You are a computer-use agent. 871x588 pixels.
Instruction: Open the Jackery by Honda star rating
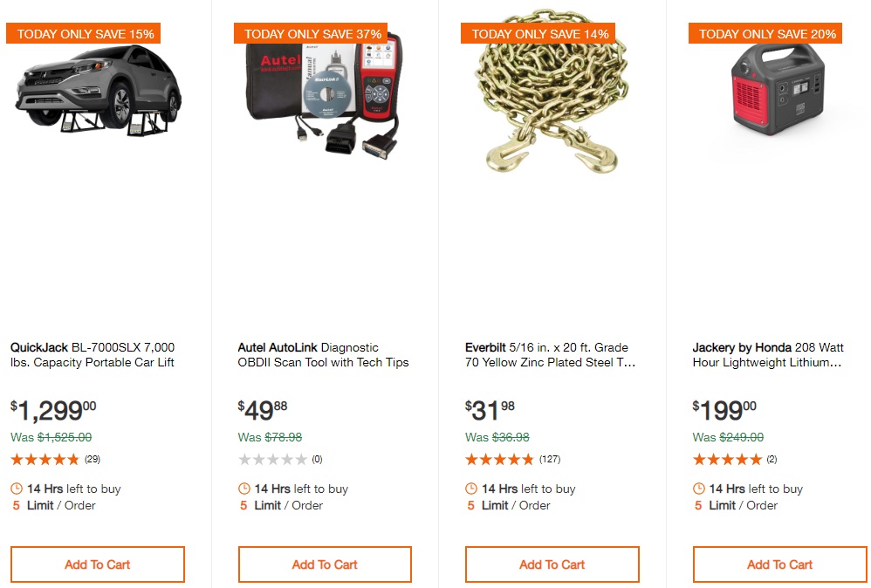tap(728, 459)
